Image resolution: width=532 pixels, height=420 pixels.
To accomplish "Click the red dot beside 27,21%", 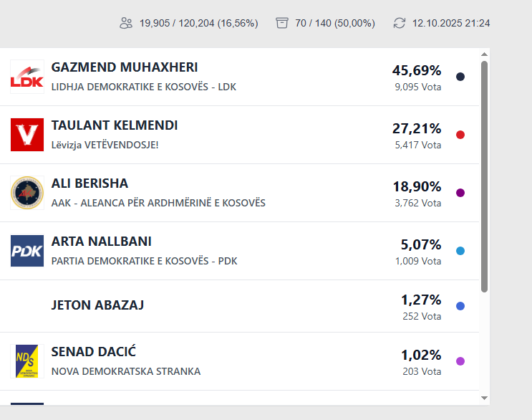I will point(460,135).
